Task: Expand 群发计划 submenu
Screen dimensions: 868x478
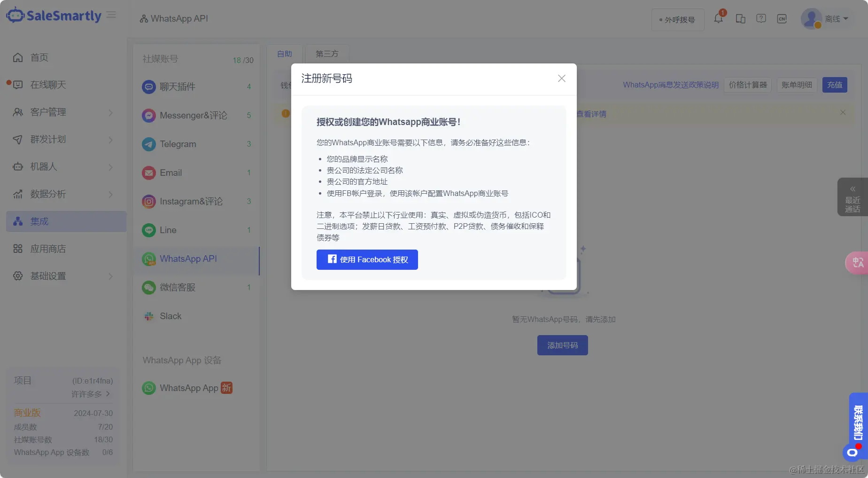Action: coord(111,140)
